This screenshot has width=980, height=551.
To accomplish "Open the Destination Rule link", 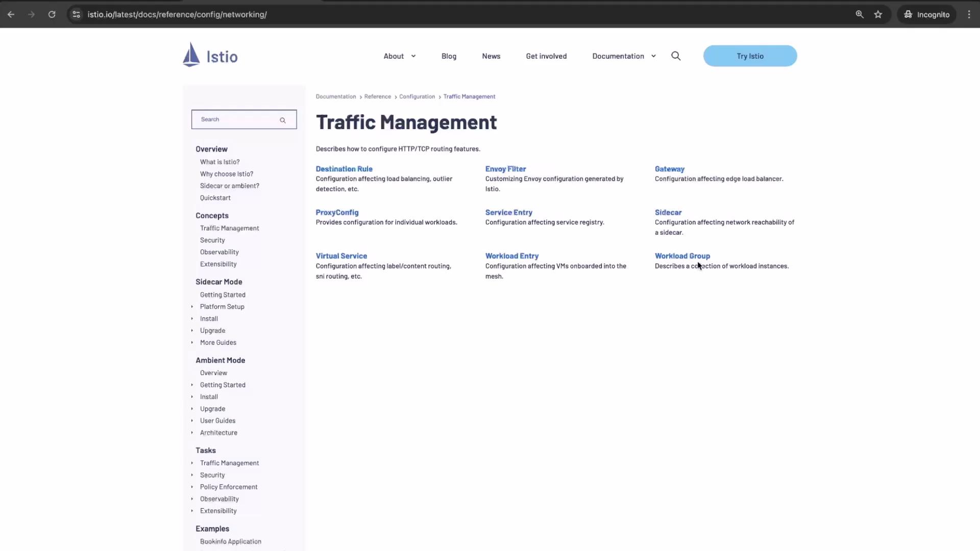I will click(344, 169).
